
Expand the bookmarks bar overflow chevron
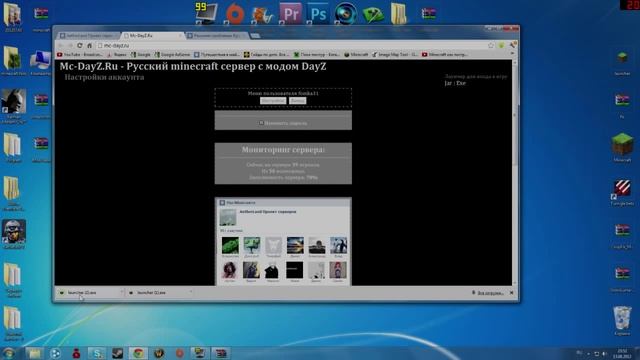(x=512, y=54)
